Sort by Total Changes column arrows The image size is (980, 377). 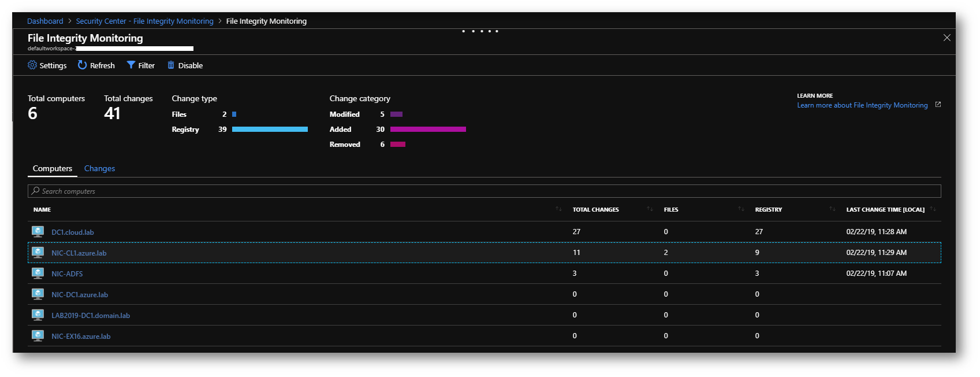(650, 209)
